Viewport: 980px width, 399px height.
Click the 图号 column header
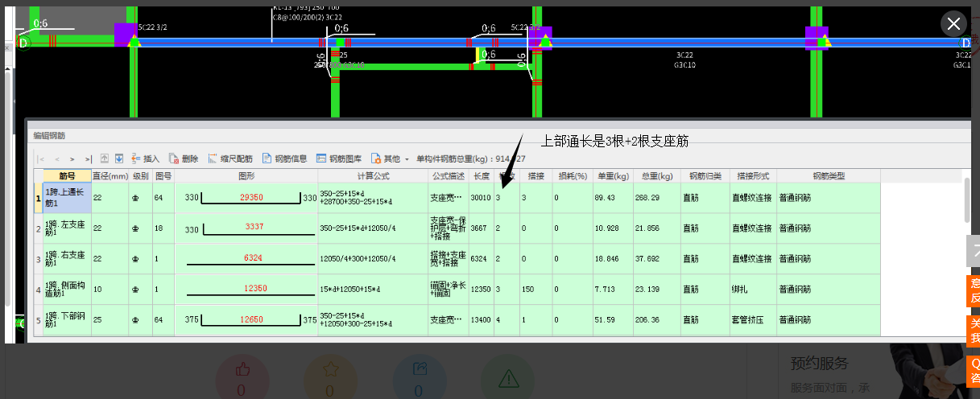click(x=163, y=175)
